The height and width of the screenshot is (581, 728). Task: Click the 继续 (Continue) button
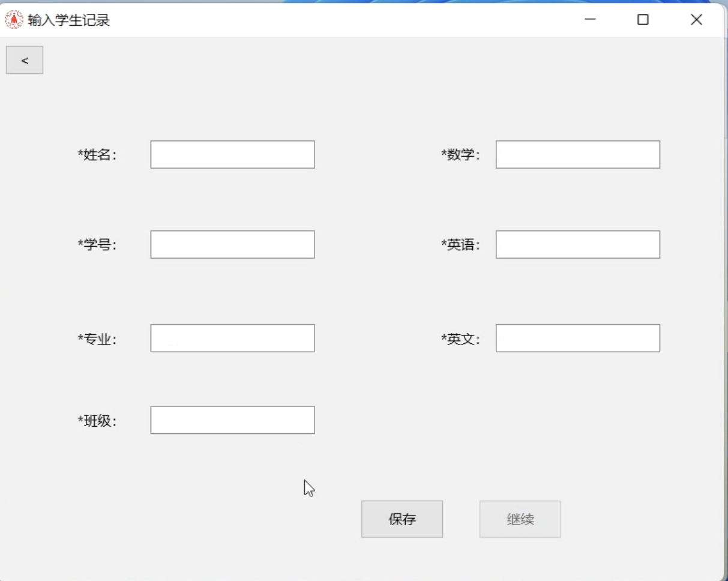pos(520,519)
